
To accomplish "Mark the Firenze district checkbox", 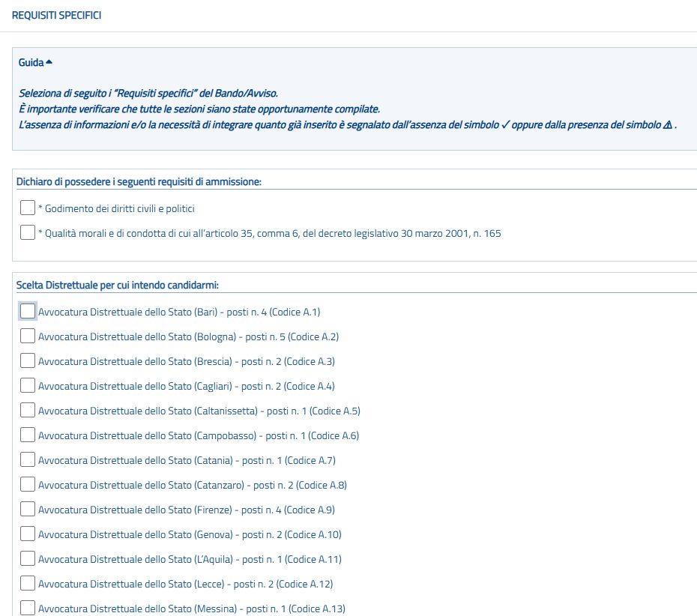I will pyautogui.click(x=28, y=509).
